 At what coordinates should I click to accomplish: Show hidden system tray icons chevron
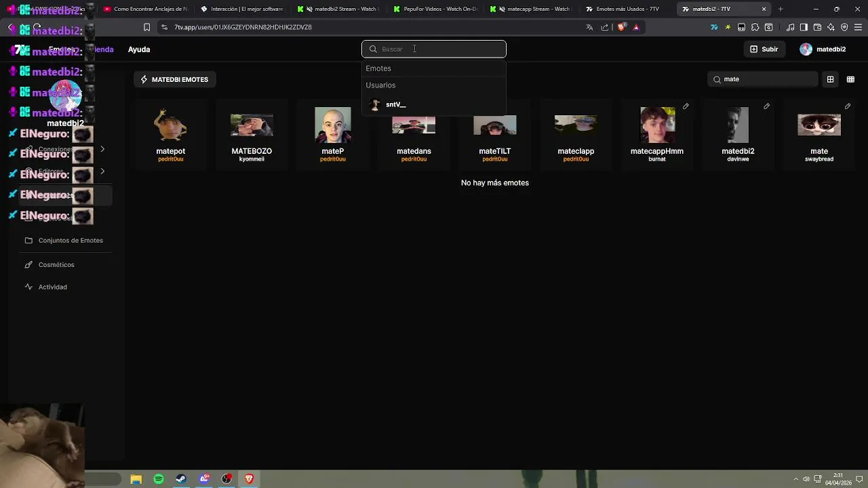point(795,479)
